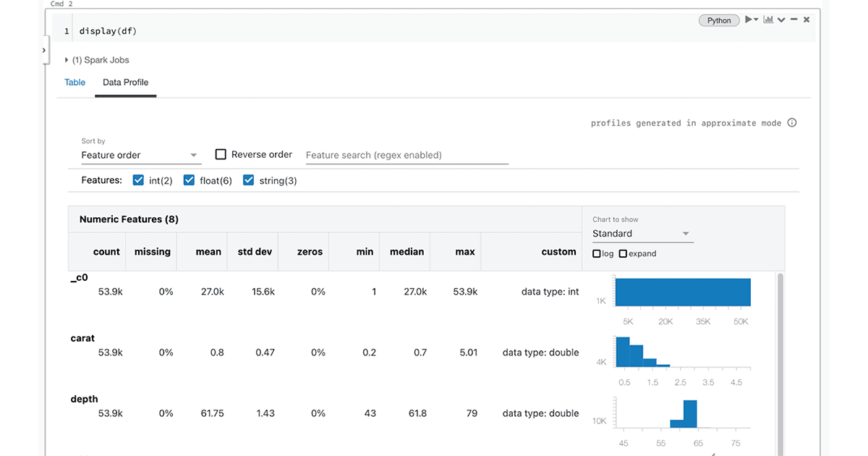Open the cell's bar chart dashboard icon
The height and width of the screenshot is (456, 868).
tap(768, 20)
